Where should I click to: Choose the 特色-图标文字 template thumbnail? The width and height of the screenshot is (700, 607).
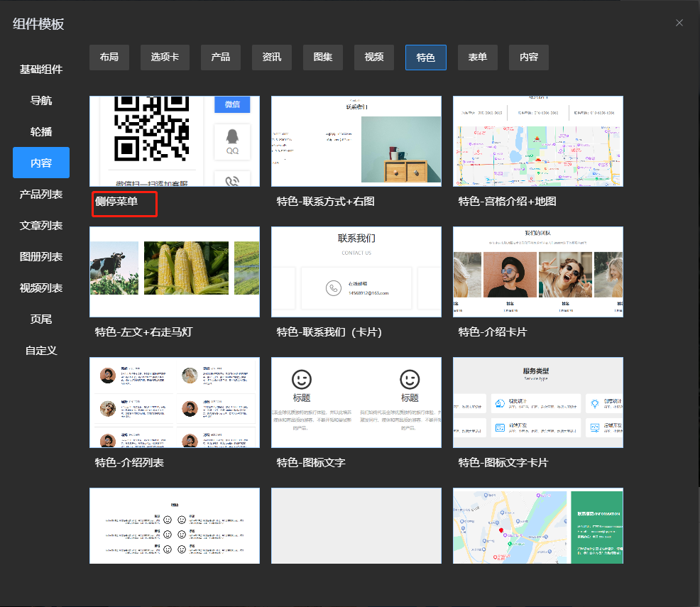tap(356, 403)
